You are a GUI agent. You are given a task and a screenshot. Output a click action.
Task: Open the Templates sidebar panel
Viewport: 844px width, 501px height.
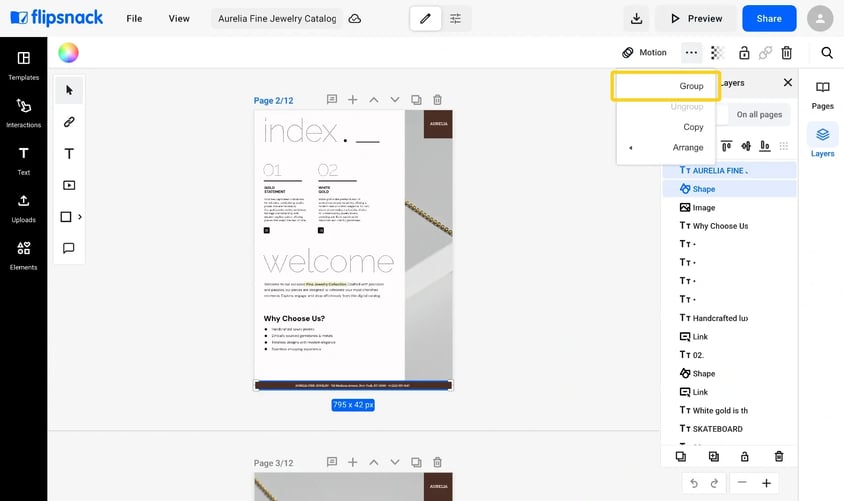coord(23,66)
